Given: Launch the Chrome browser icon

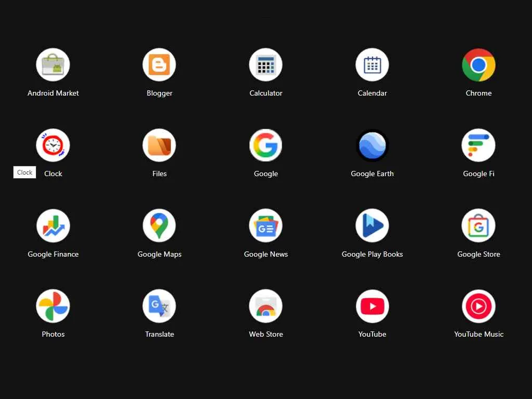Looking at the screenshot, I should tap(478, 64).
